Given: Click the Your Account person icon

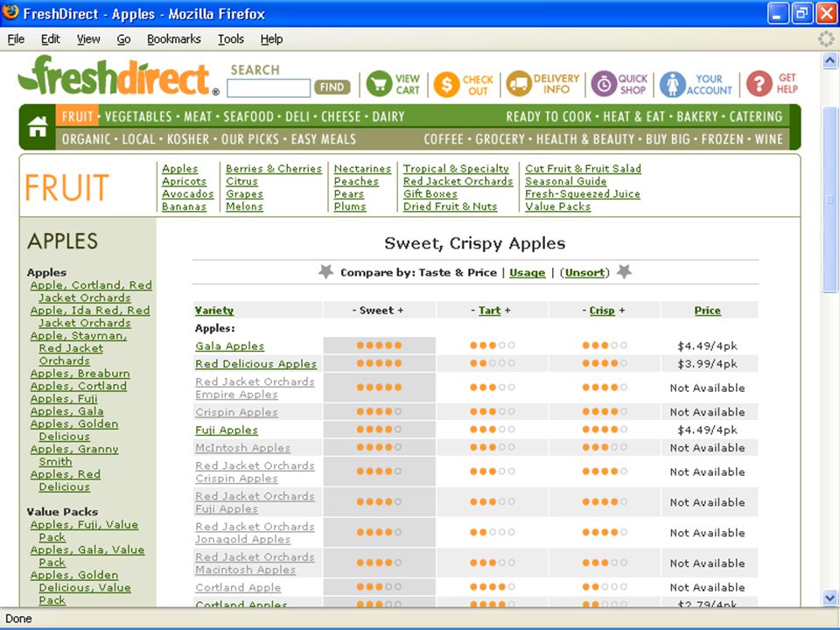Looking at the screenshot, I should 672,84.
